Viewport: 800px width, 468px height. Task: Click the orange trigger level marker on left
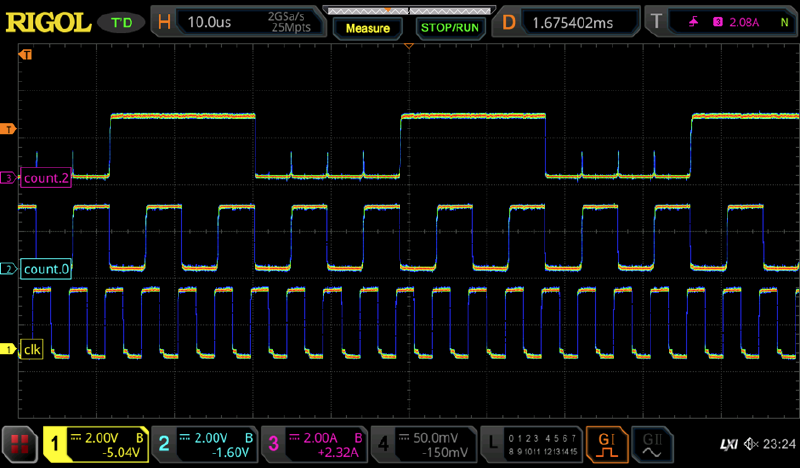pyautogui.click(x=10, y=129)
